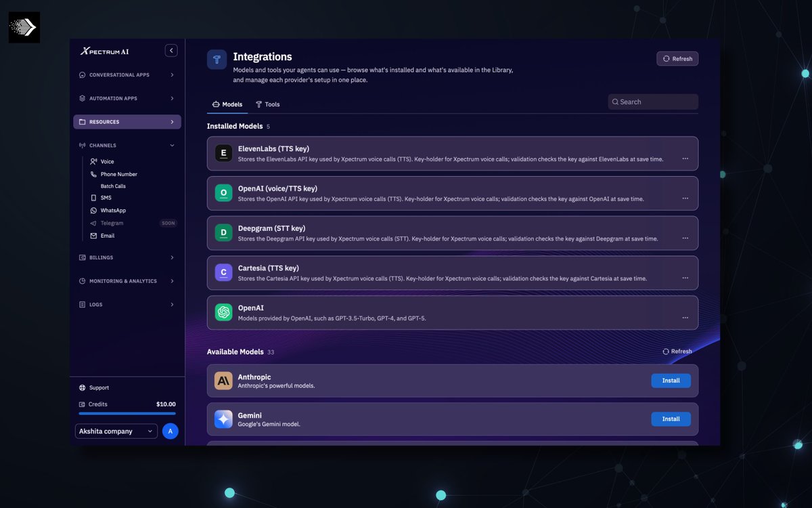Image resolution: width=812 pixels, height=508 pixels.
Task: Click the $10.00 credits amount
Action: [166, 404]
